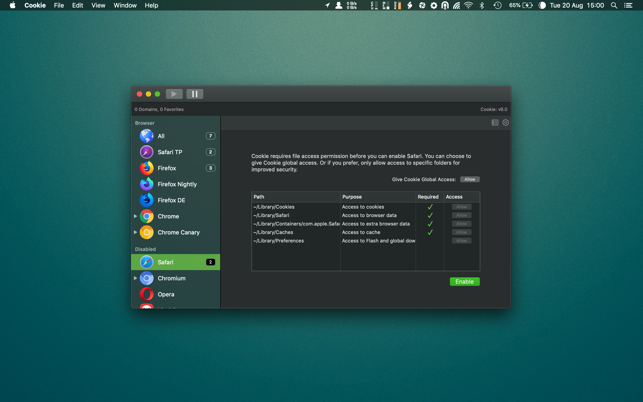Expand the Chrome disclosure triangle
Screen dimensions: 643x402
[x=136, y=216]
